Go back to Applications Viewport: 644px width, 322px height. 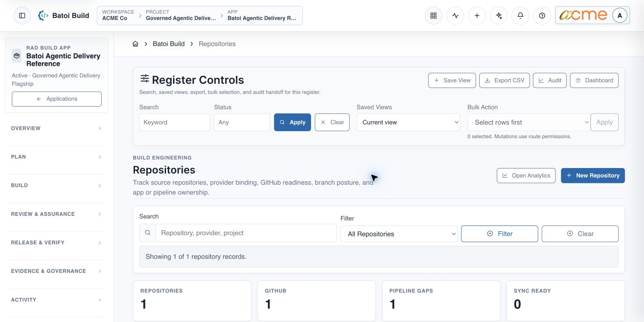(57, 99)
